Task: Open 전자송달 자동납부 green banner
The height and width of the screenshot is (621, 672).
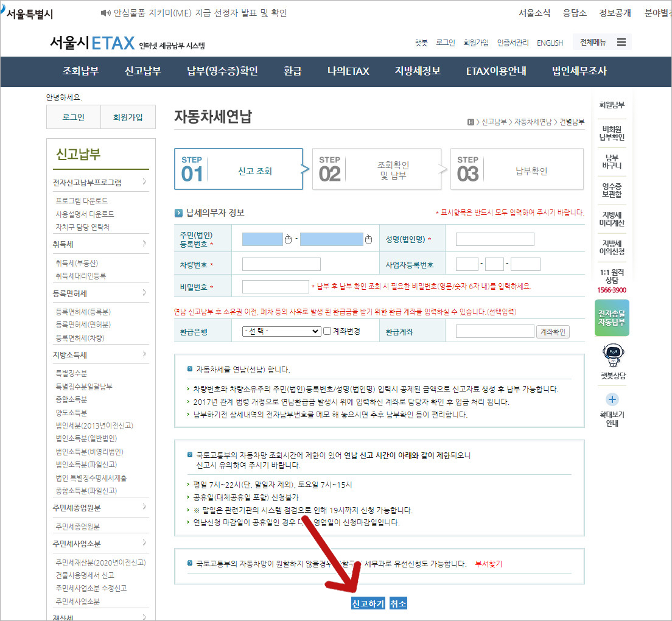Action: (612, 318)
